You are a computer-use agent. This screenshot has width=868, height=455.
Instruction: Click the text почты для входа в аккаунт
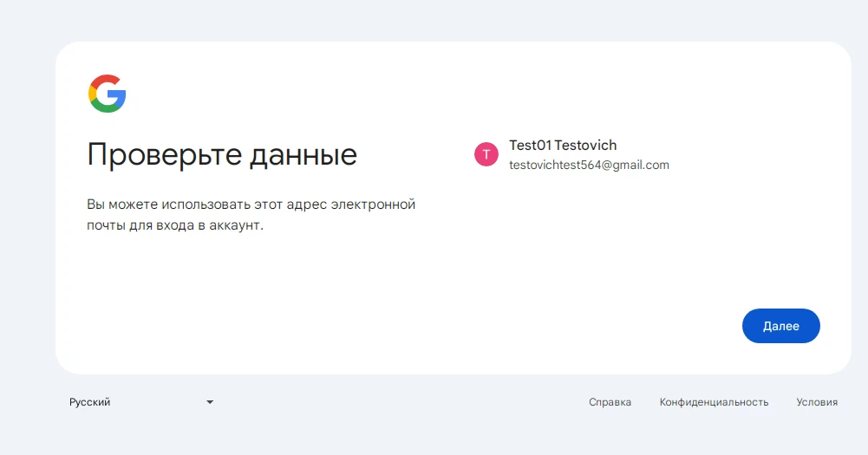tap(175, 225)
